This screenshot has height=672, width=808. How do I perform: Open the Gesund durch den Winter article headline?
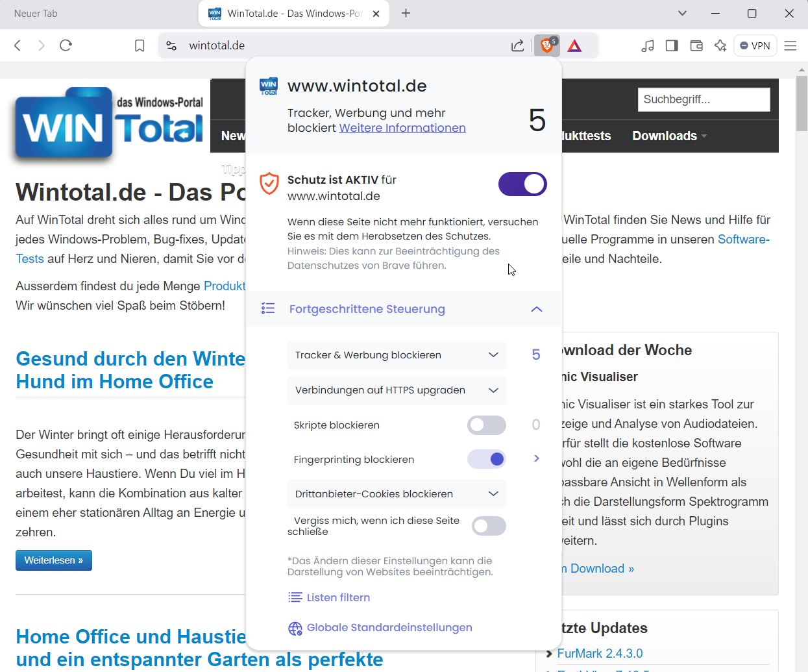[x=130, y=370]
